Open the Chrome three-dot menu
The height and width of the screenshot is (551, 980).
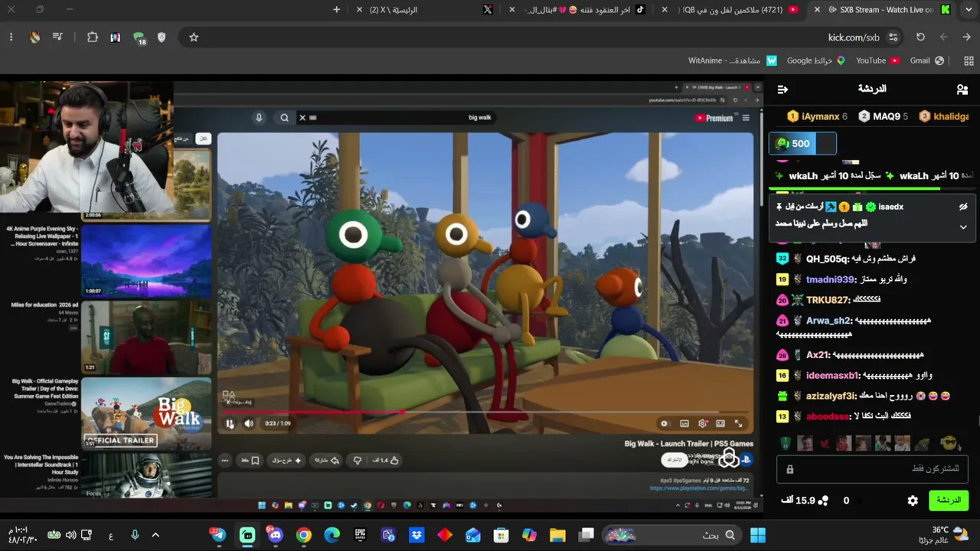coord(11,37)
